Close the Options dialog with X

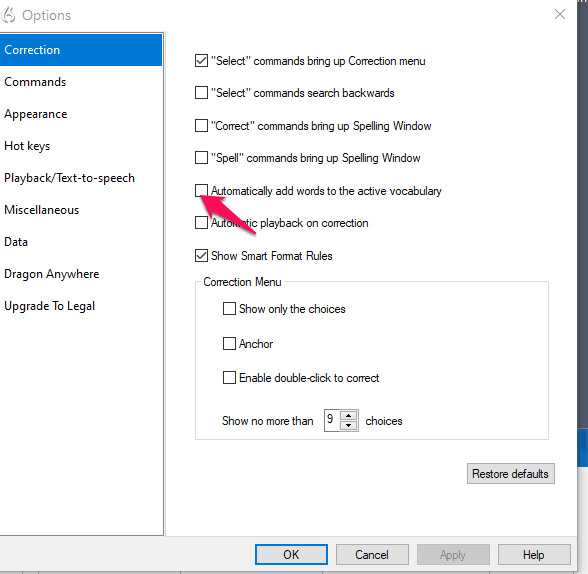click(560, 14)
